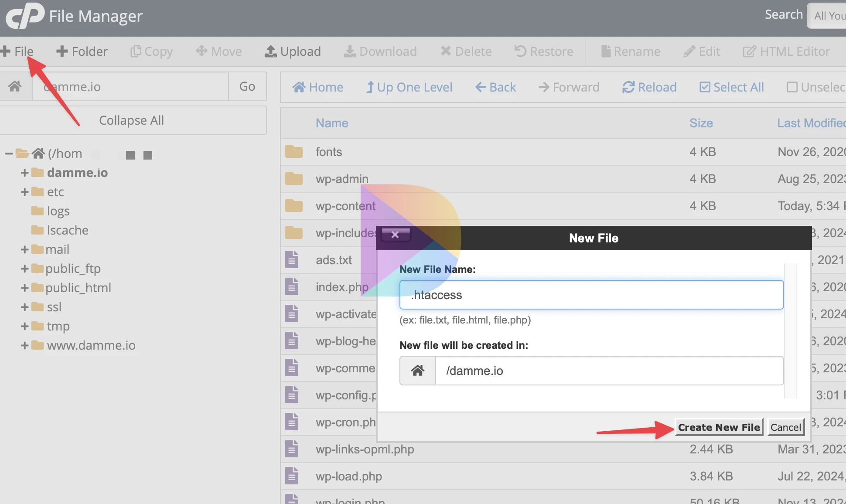Click Forward navigation

tap(569, 87)
